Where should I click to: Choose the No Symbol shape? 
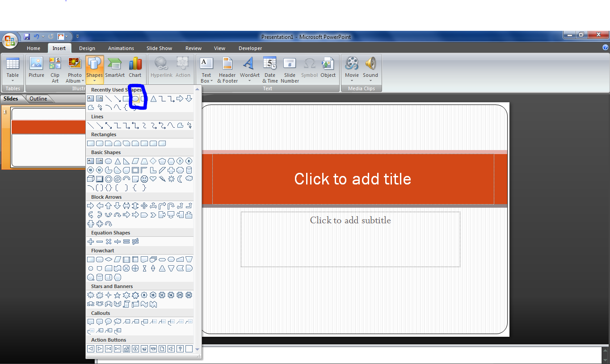(118, 179)
